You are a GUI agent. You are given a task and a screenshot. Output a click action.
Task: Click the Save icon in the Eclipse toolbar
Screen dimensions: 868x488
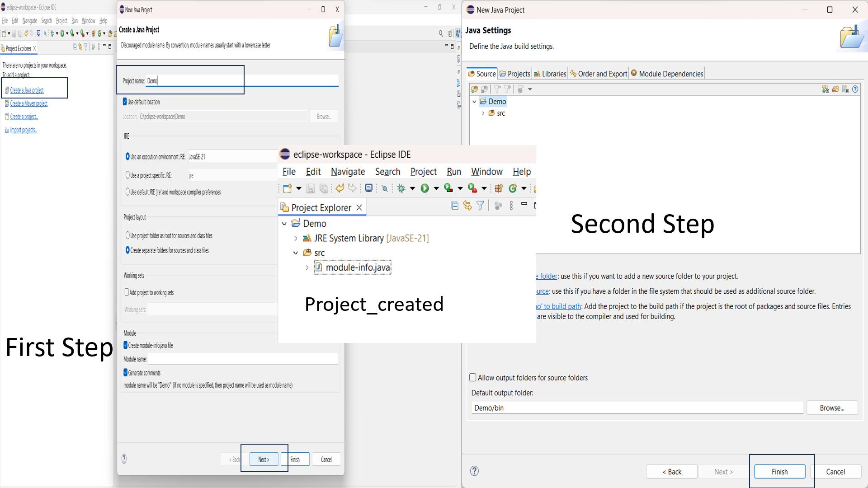pos(311,188)
